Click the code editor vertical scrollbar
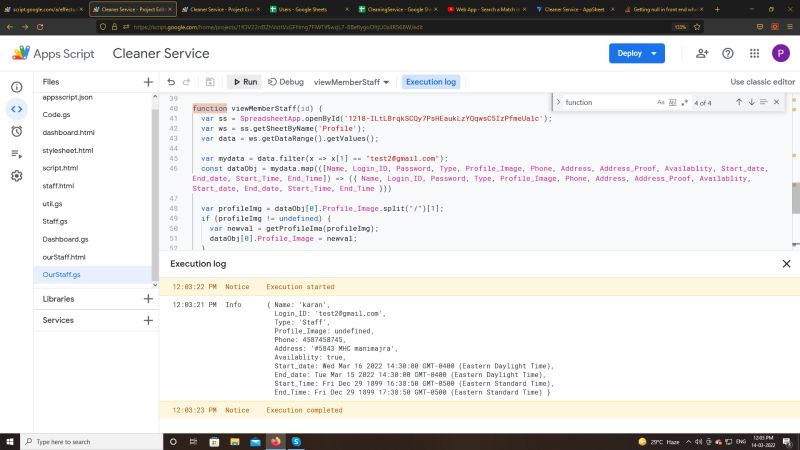800x450 pixels. click(x=796, y=198)
